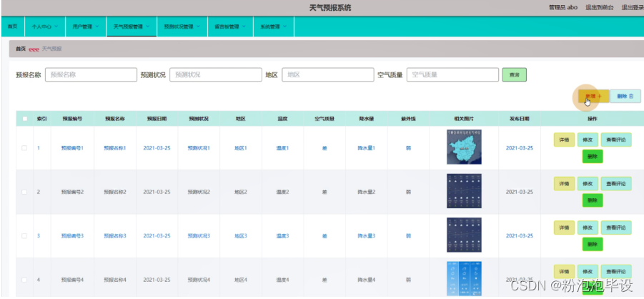Click the 新增 + add button
The image size is (644, 299).
593,97
